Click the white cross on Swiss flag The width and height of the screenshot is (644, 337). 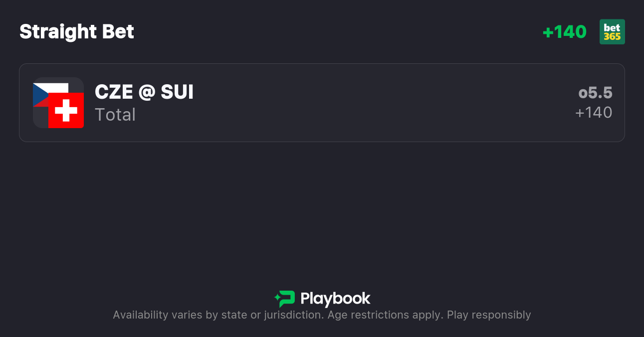click(66, 110)
